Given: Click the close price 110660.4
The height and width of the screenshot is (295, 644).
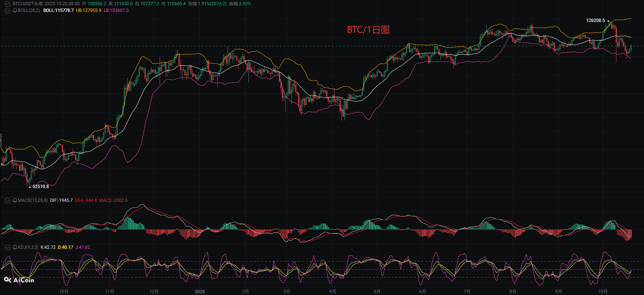Looking at the screenshot, I should (x=176, y=4).
